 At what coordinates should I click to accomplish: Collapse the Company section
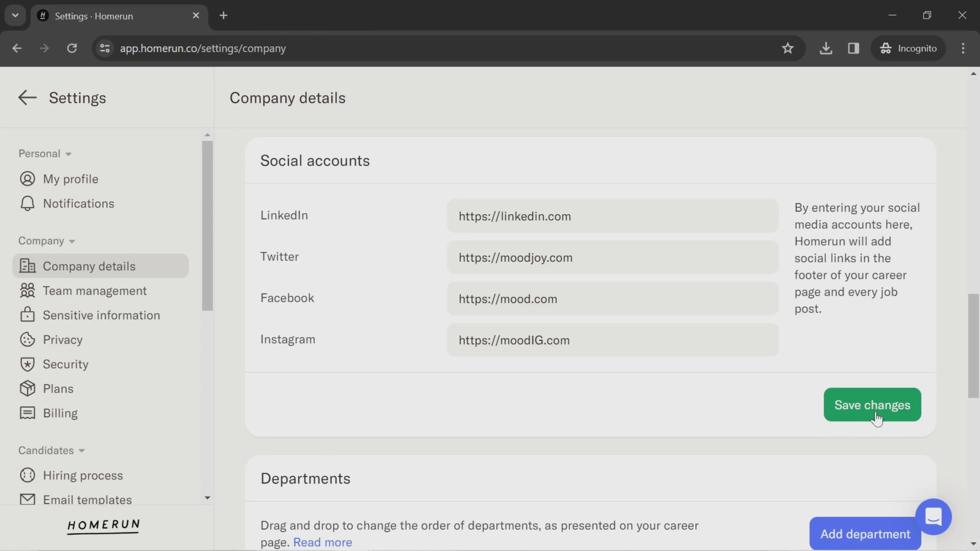point(47,241)
